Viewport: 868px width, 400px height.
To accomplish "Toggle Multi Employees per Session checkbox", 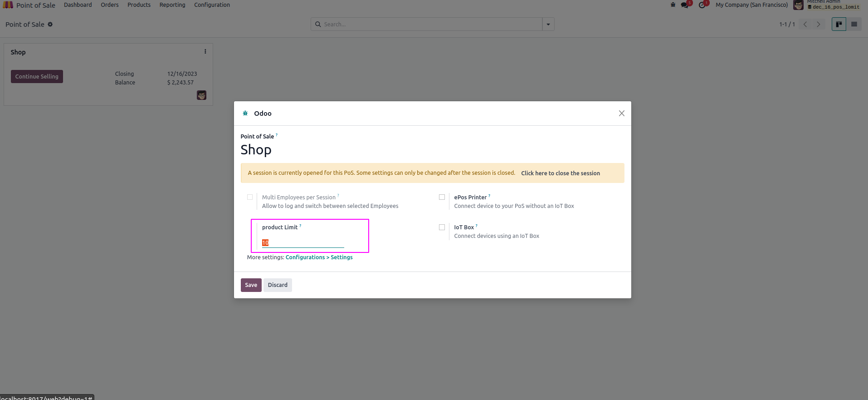I will coord(250,197).
